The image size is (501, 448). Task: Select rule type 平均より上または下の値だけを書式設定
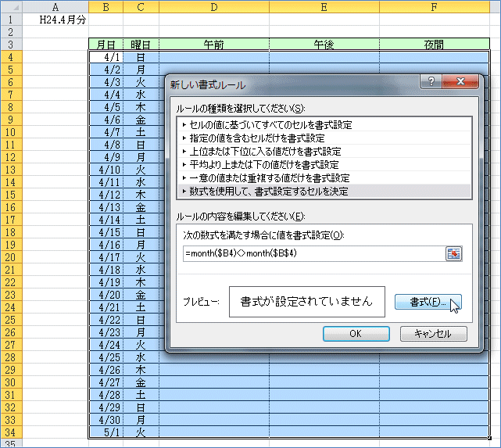[324, 164]
